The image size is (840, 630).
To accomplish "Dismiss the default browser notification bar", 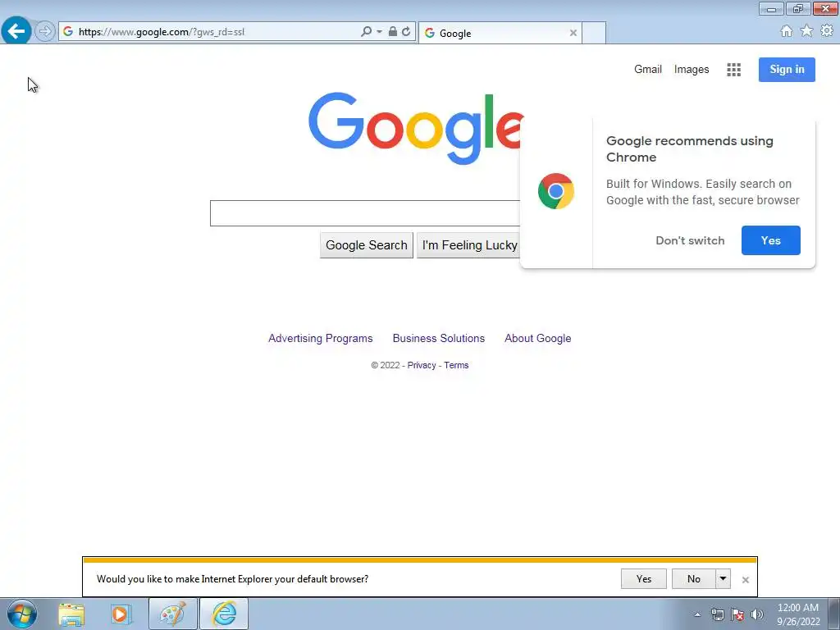I will pyautogui.click(x=745, y=580).
